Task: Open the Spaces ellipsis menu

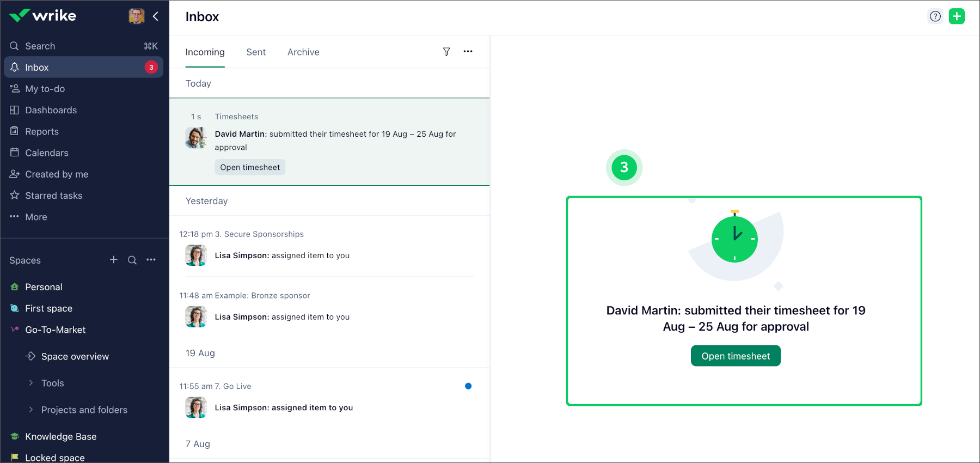Action: (151, 260)
